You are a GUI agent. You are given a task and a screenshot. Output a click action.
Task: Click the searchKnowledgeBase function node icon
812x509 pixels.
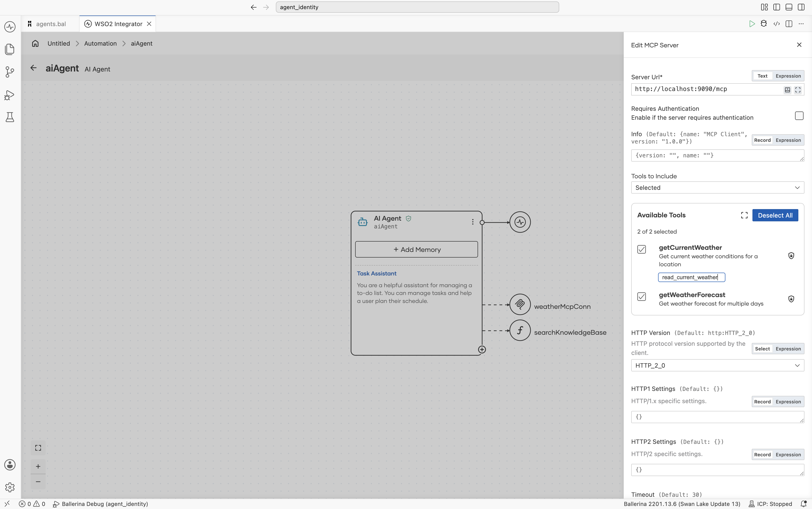(x=520, y=330)
